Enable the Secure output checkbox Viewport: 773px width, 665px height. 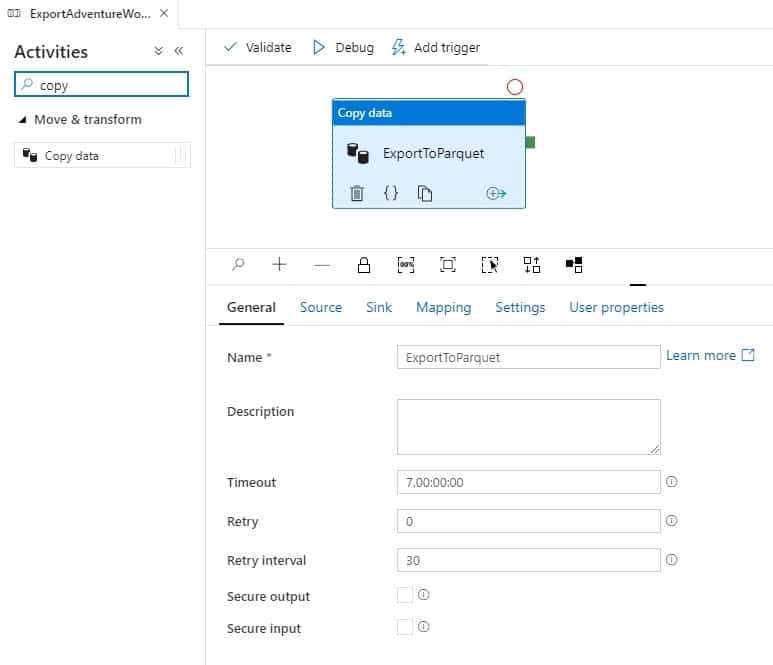tap(405, 595)
